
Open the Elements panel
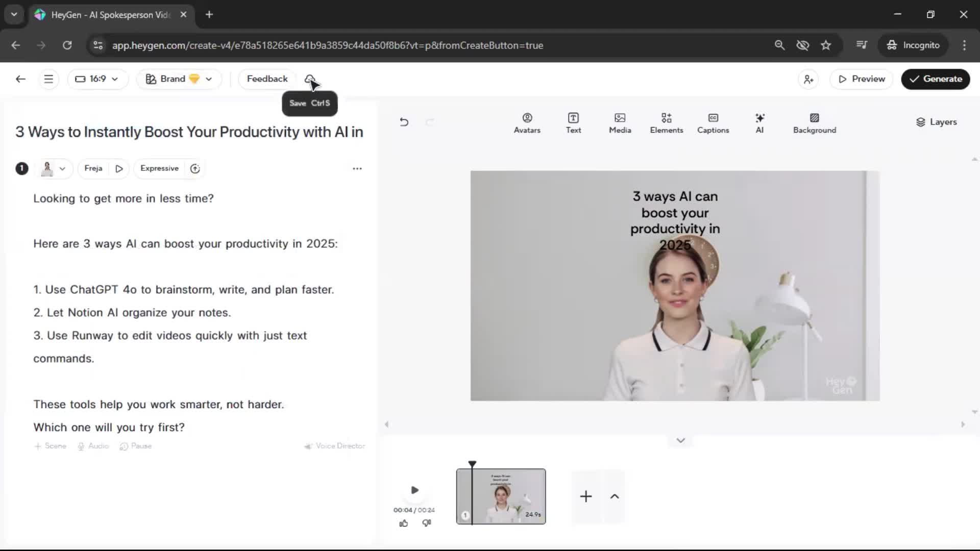pos(666,123)
